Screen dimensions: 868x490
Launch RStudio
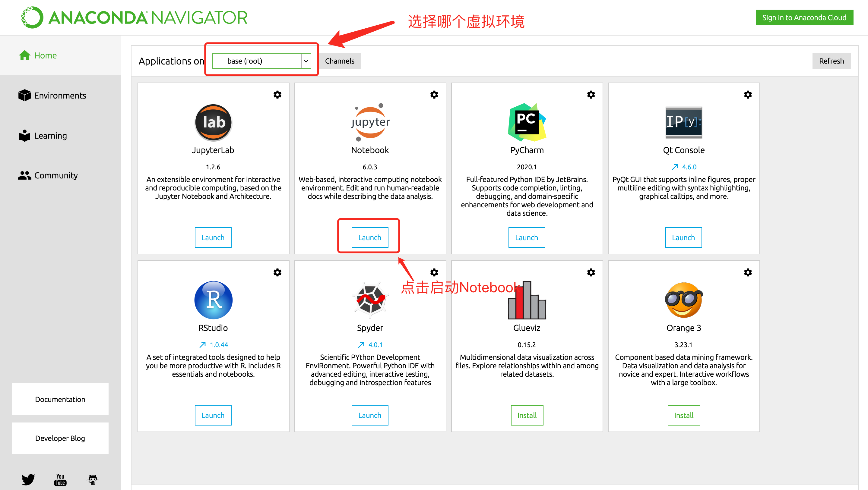(x=213, y=415)
